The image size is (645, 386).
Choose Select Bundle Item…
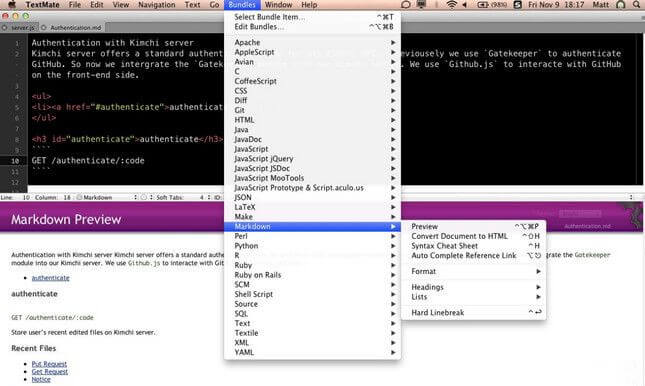pyautogui.click(x=313, y=17)
